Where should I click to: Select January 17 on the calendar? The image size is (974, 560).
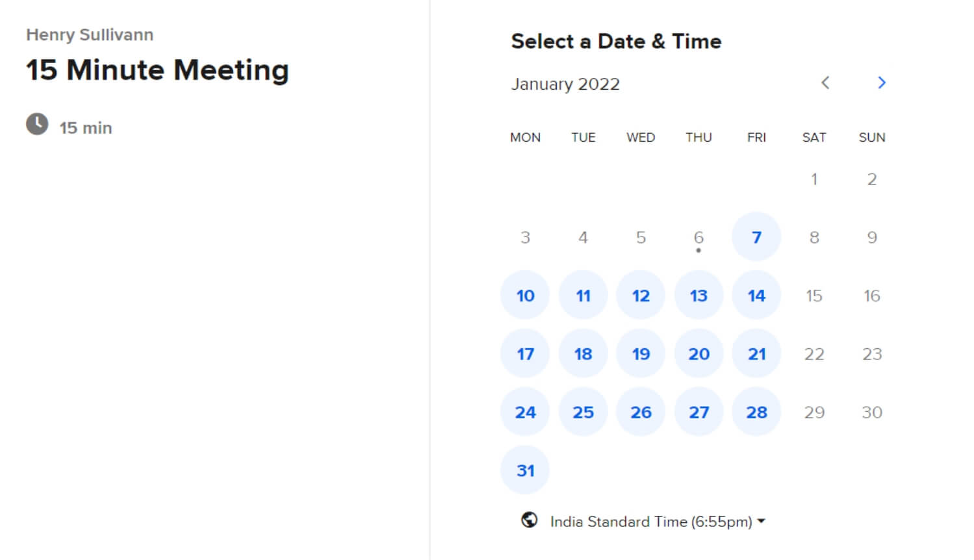525,353
